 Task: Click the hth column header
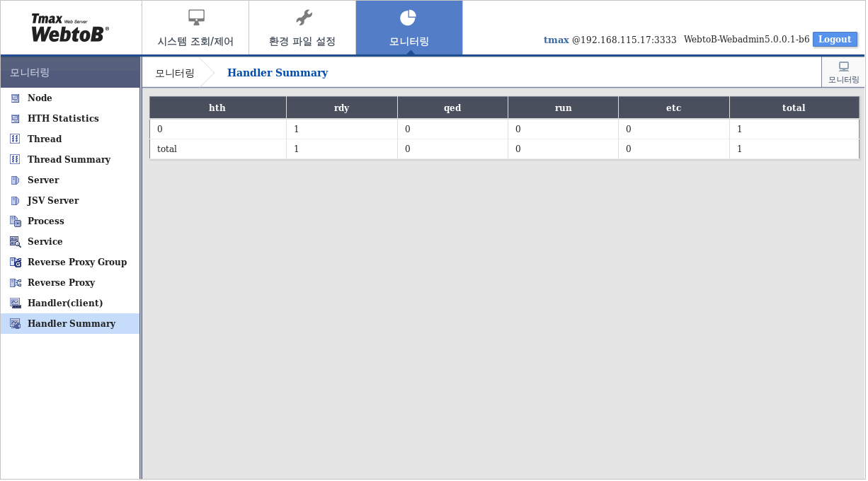point(217,108)
